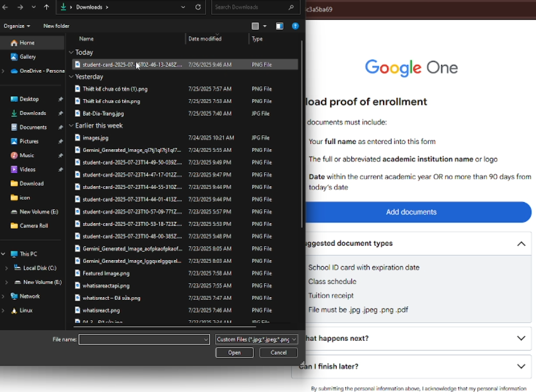Go forward using the Forward arrow
This screenshot has height=392, width=536.
pyautogui.click(x=20, y=7)
